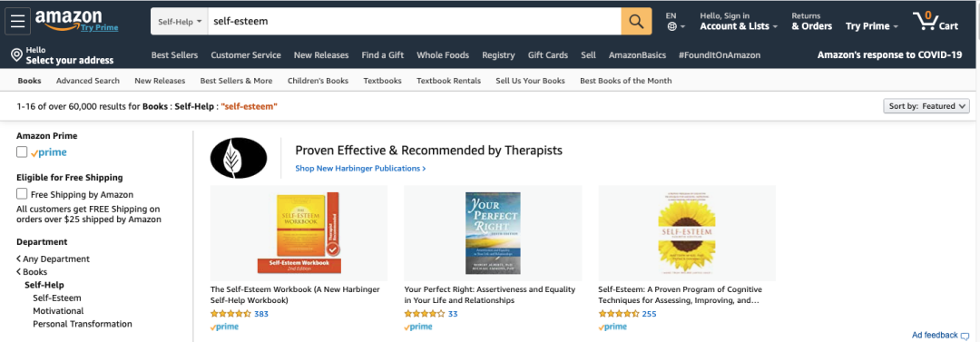Go back to Any Department
Image resolution: width=980 pixels, height=342 pixels.
54,259
